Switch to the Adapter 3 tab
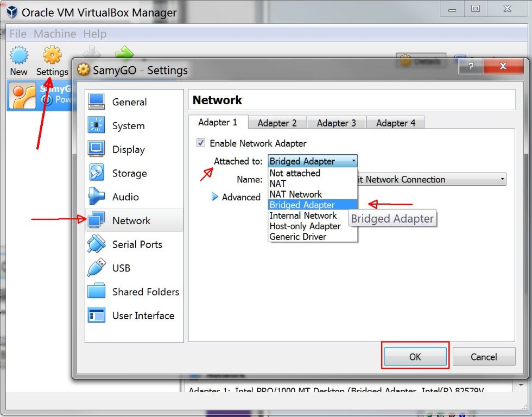 336,123
